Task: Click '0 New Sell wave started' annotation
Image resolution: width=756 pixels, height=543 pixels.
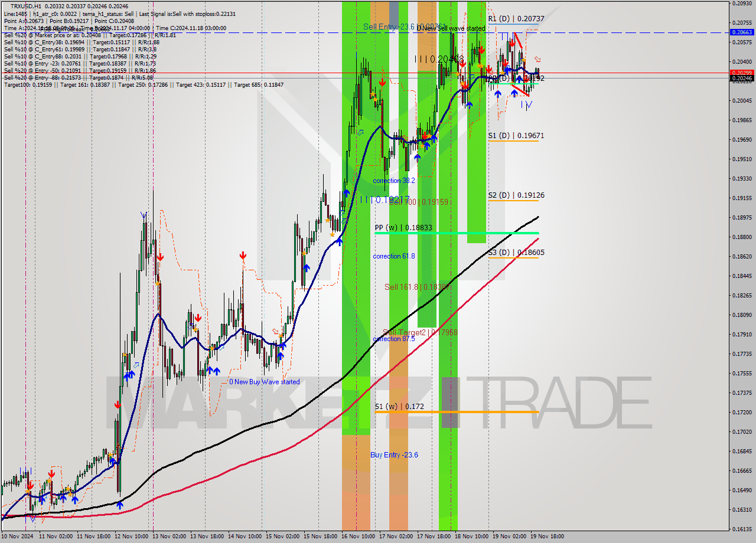Action: (451, 28)
